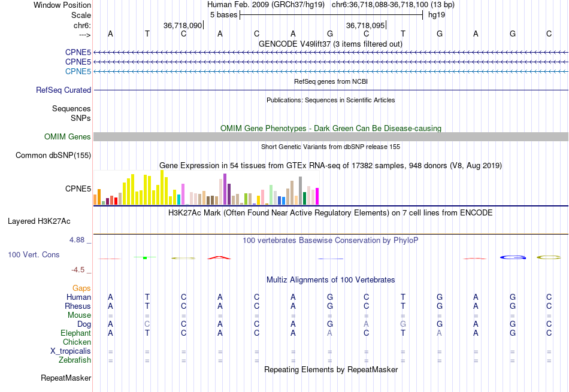Click the RefSeq genes from NCBI title

[331, 81]
